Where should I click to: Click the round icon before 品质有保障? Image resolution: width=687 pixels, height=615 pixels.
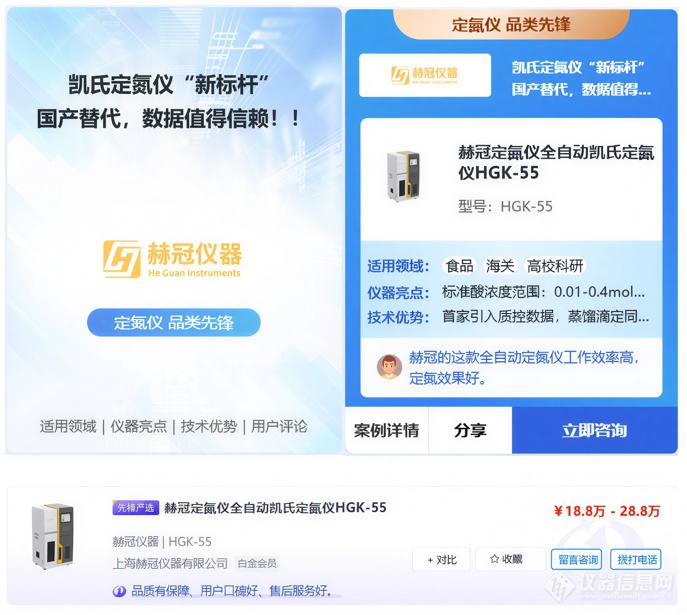click(119, 591)
